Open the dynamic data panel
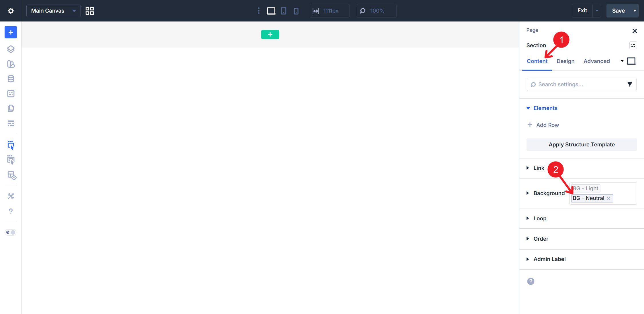Viewport: 644px width, 314px height. click(x=11, y=79)
